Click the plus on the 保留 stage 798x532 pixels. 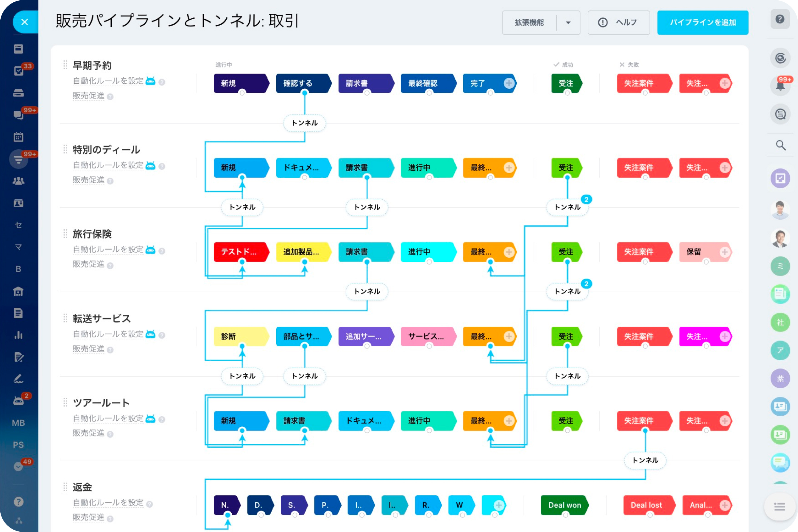point(724,252)
